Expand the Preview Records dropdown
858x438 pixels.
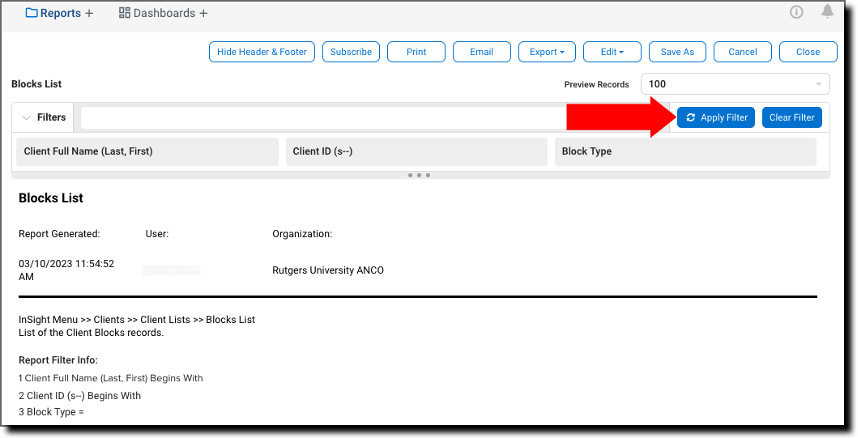tap(735, 84)
